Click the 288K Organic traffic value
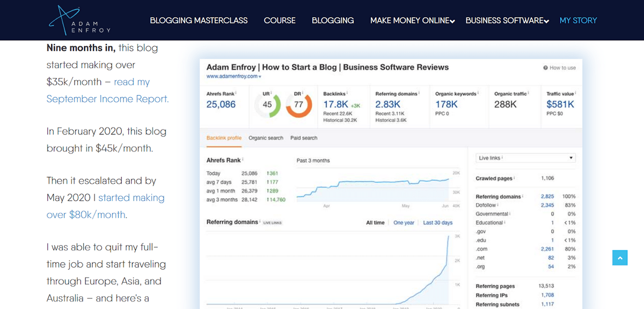The height and width of the screenshot is (309, 644). tap(506, 104)
